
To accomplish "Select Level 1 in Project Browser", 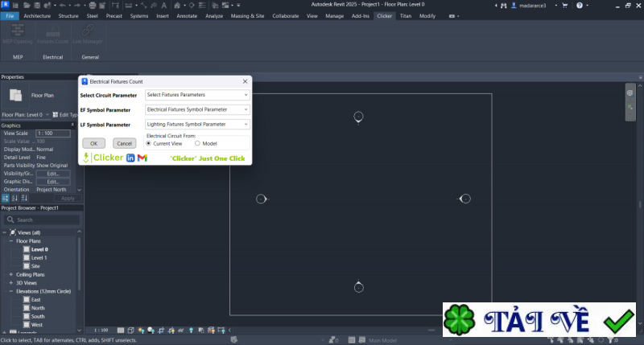I will (39, 257).
